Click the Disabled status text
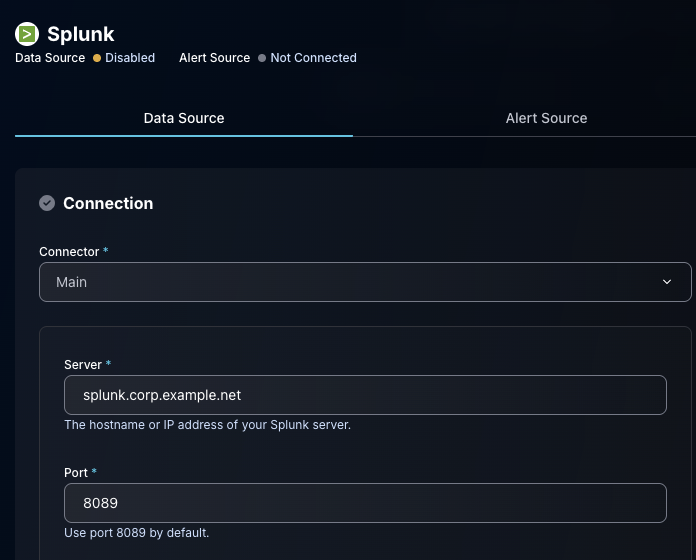The width and height of the screenshot is (696, 560). pos(130,58)
